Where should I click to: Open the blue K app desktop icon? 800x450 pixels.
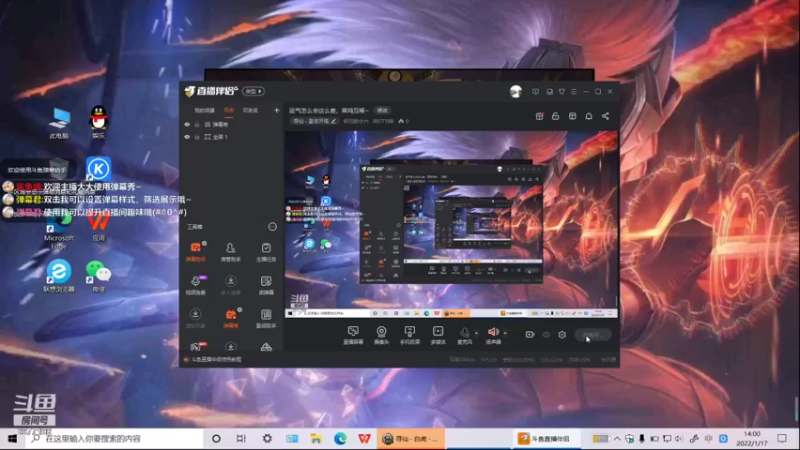tap(98, 168)
